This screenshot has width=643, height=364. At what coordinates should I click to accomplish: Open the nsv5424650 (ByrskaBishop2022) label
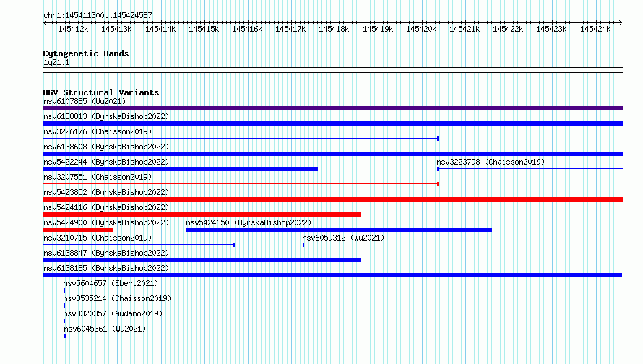coord(249,222)
